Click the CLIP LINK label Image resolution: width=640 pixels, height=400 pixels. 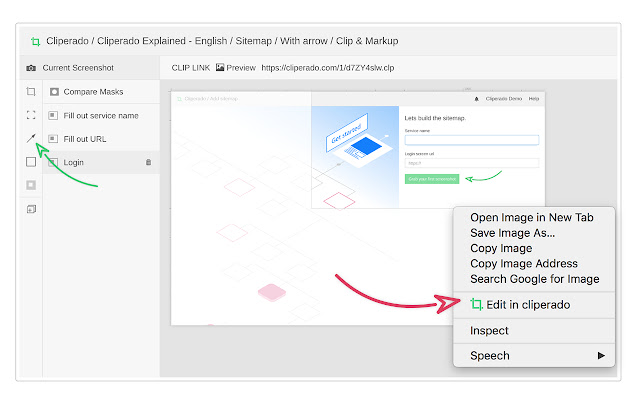pos(191,68)
